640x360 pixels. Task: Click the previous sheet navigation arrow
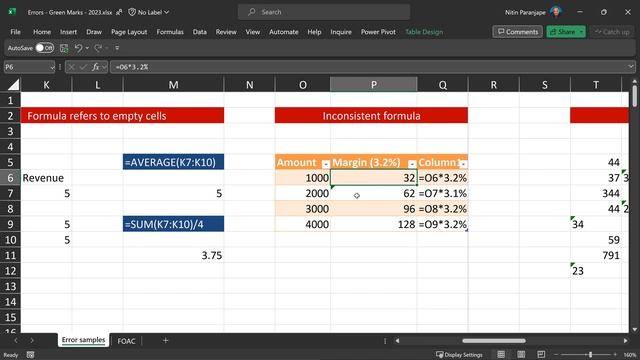[x=16, y=340]
